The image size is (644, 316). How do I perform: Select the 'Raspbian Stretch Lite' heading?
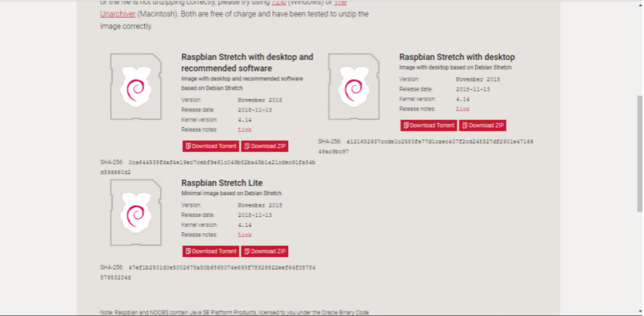pos(222,183)
